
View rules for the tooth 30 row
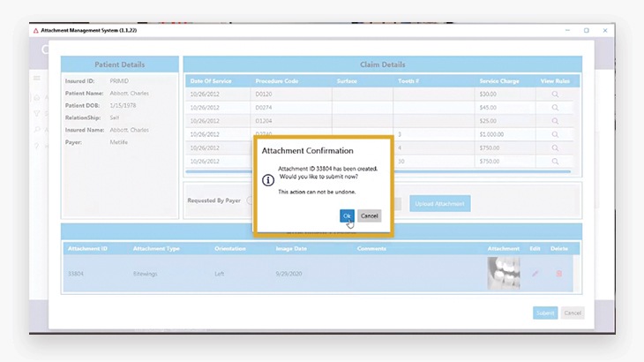point(555,162)
